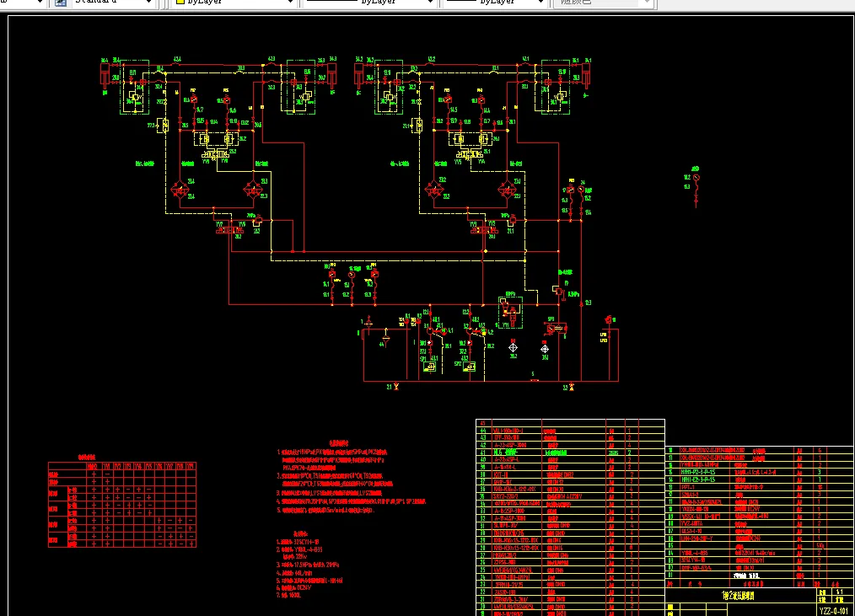Screen dimensions: 855x616
Task: Select the yellow drawing title text in title block
Action: coord(738,595)
